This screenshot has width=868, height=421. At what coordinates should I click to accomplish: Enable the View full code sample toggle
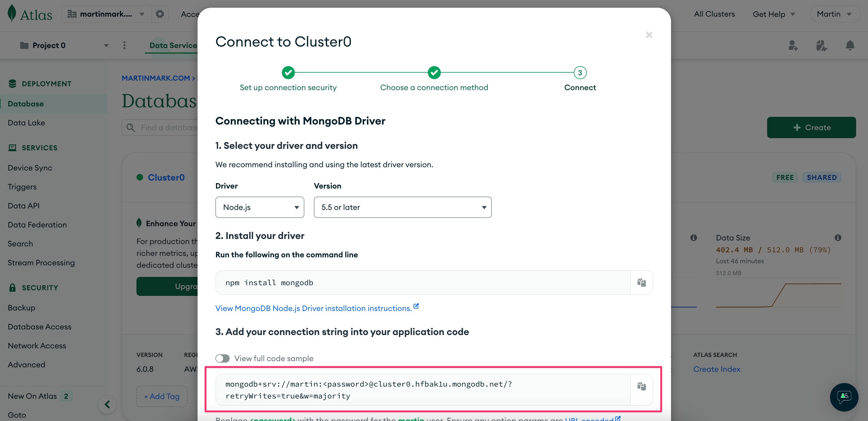click(222, 358)
